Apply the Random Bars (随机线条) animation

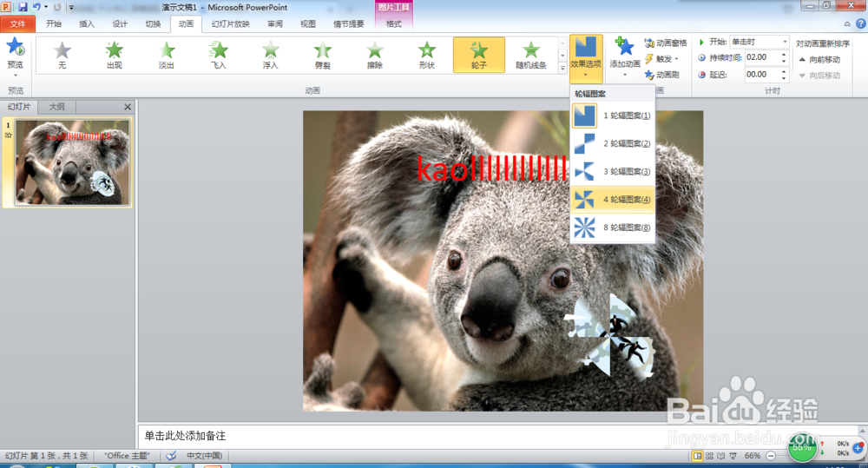pyautogui.click(x=531, y=55)
